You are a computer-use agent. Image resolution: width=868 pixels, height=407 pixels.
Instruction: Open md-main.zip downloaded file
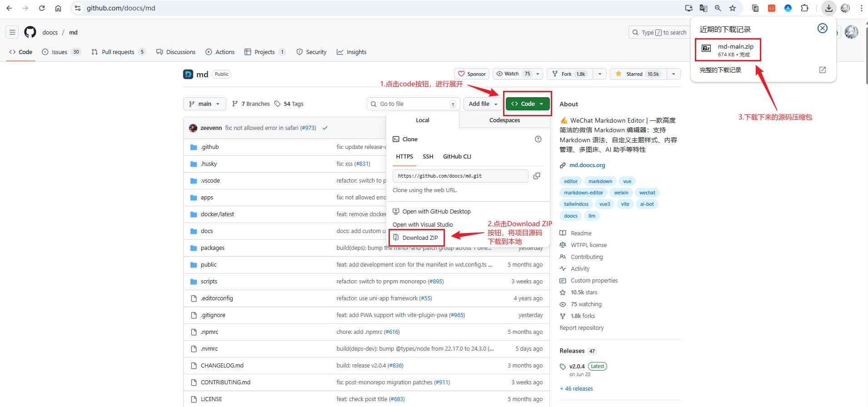coord(728,50)
